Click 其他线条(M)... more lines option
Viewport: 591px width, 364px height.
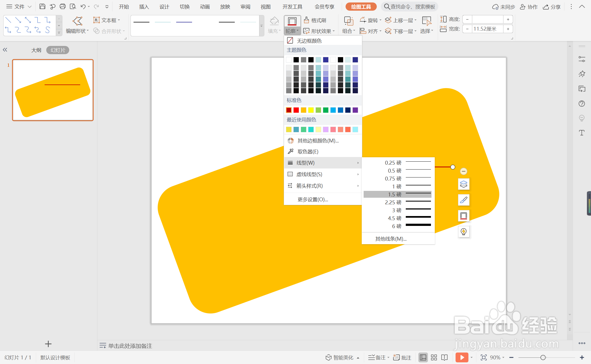pyautogui.click(x=391, y=239)
